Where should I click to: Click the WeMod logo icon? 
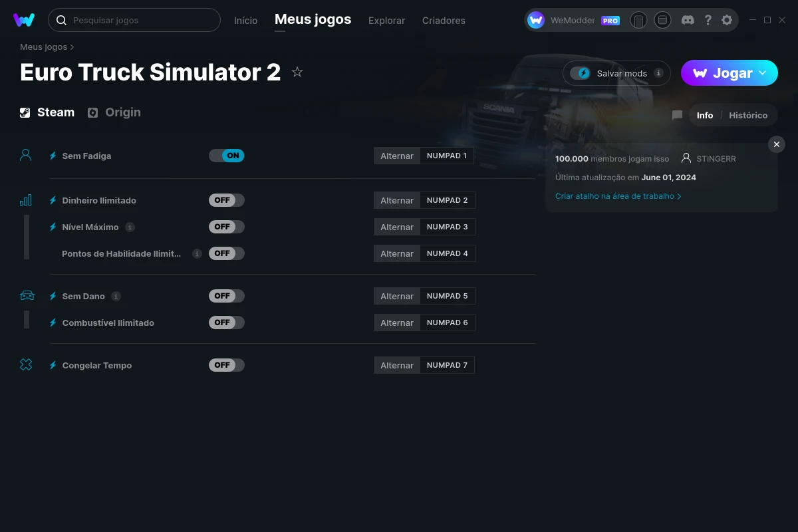(24, 20)
